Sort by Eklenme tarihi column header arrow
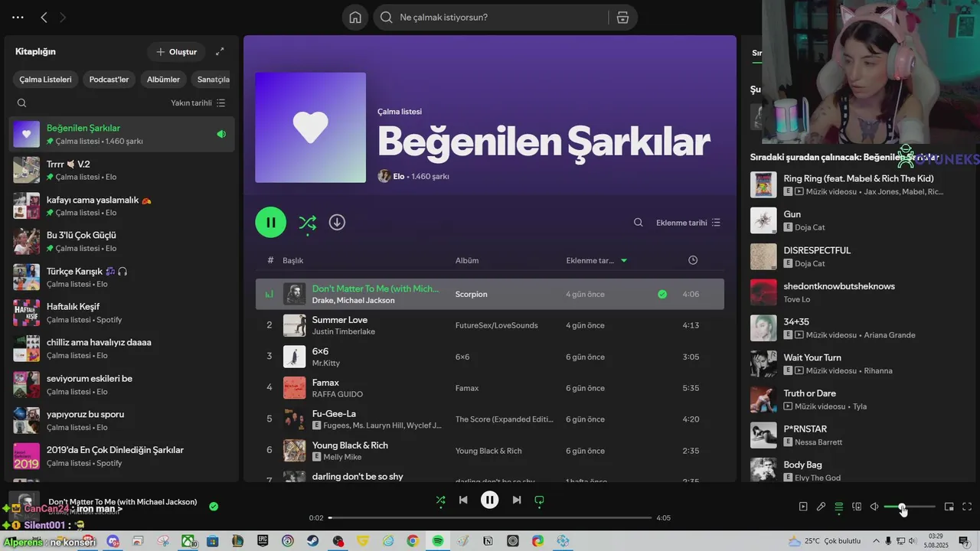 pos(624,260)
